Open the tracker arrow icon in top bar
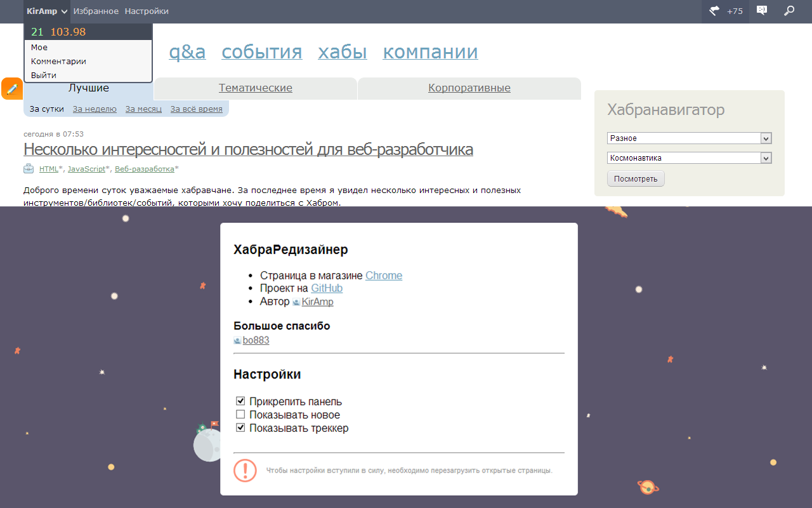This screenshot has width=812, height=508. [714, 11]
